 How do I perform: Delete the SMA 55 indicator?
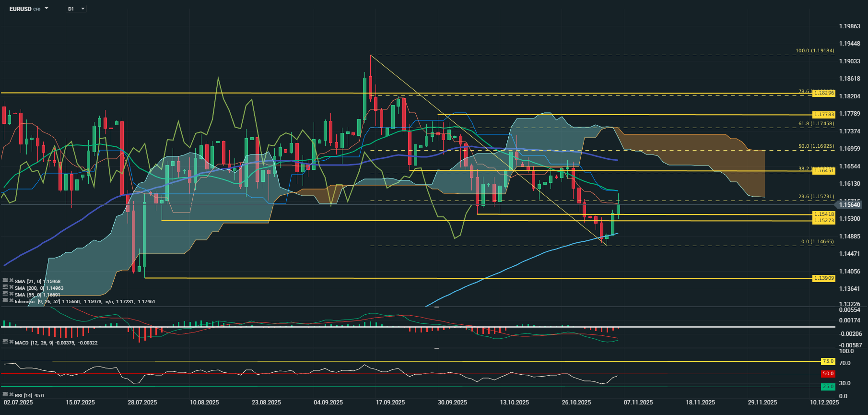click(11, 294)
